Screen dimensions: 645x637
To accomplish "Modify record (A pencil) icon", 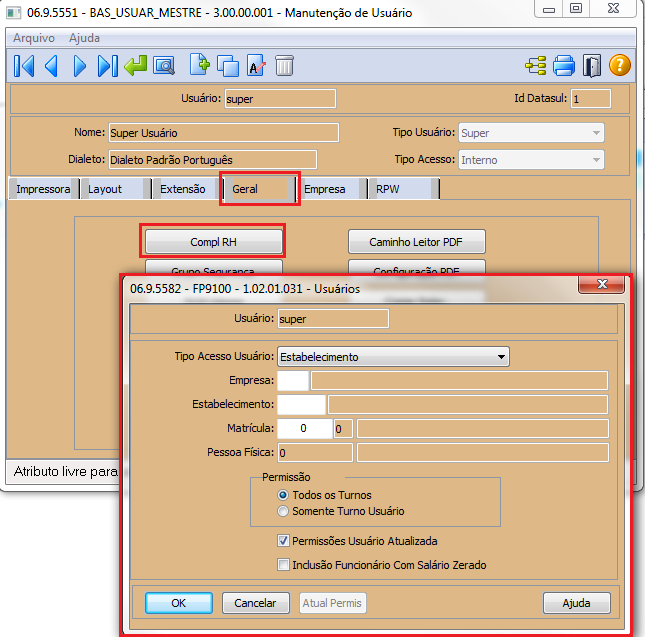I will [256, 66].
